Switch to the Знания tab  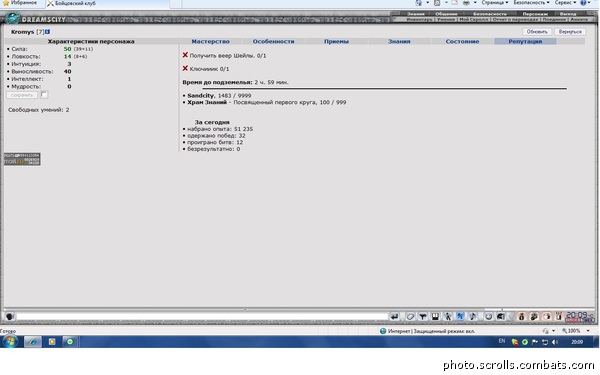pos(399,41)
